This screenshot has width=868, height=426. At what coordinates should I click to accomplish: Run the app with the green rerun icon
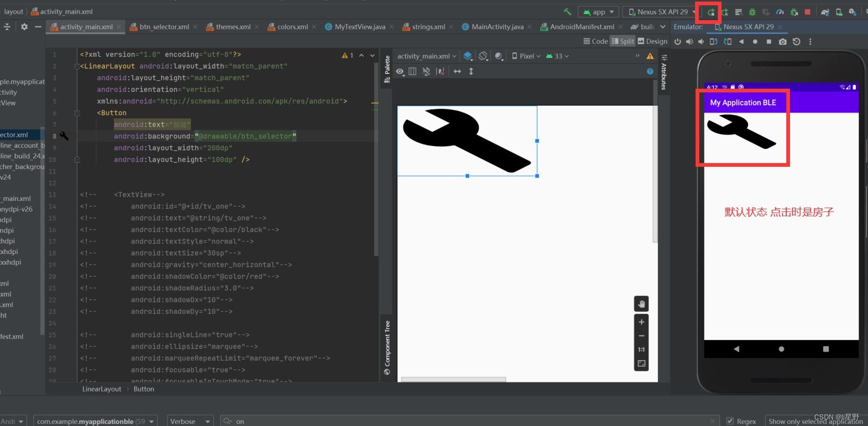[711, 12]
